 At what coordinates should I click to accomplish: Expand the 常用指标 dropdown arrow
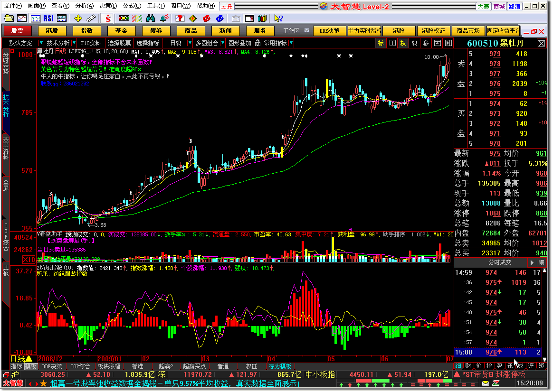point(291,43)
